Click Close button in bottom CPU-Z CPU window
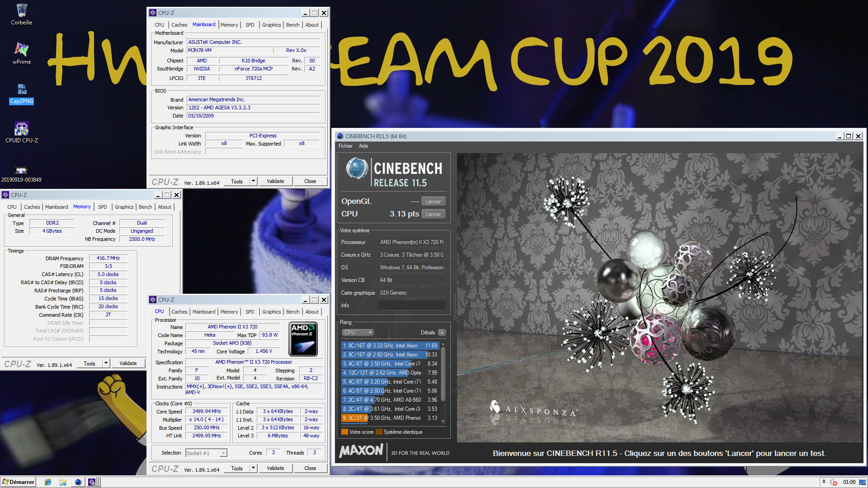The height and width of the screenshot is (488, 868). coord(310,468)
